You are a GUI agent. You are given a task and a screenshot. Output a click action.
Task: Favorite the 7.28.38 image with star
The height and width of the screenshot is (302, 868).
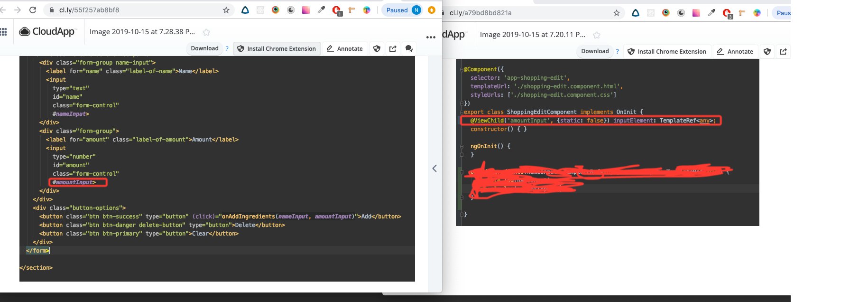pyautogui.click(x=206, y=32)
